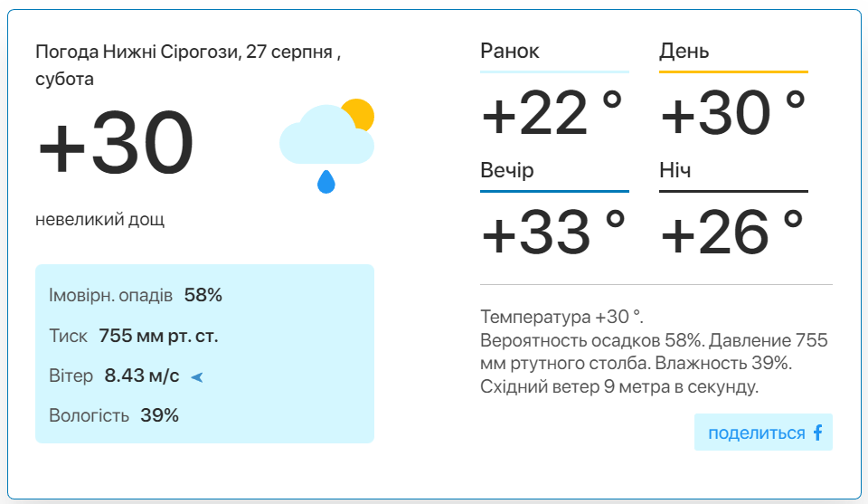Click the wind direction arrow icon

(x=197, y=377)
